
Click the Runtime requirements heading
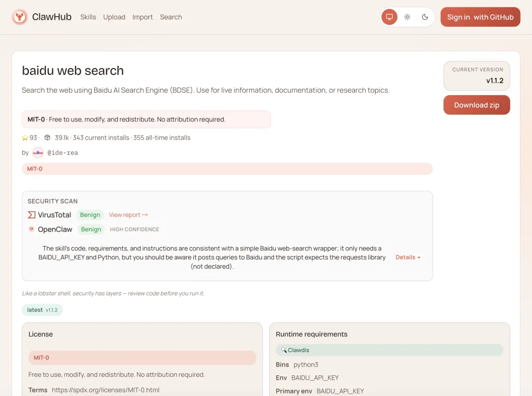pyautogui.click(x=311, y=334)
